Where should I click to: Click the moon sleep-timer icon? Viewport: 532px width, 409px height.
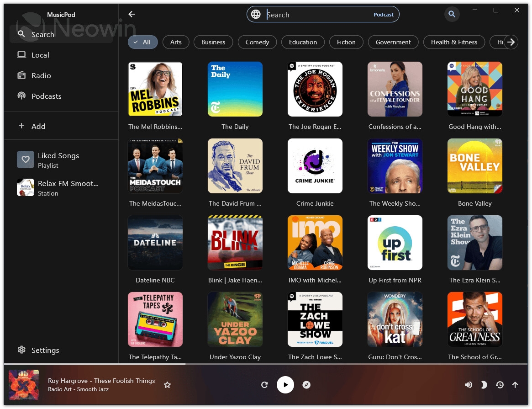tap(484, 385)
